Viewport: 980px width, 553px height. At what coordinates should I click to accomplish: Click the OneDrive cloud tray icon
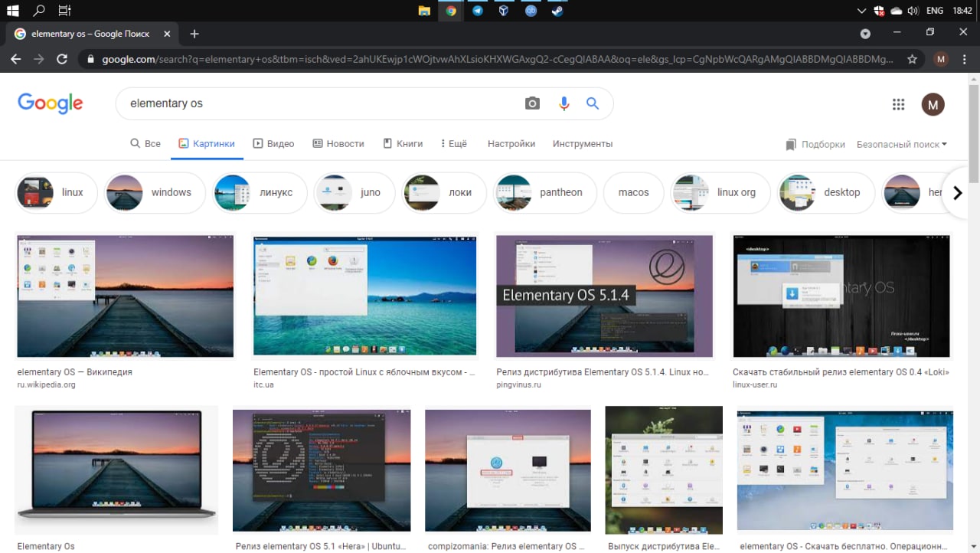tap(896, 11)
